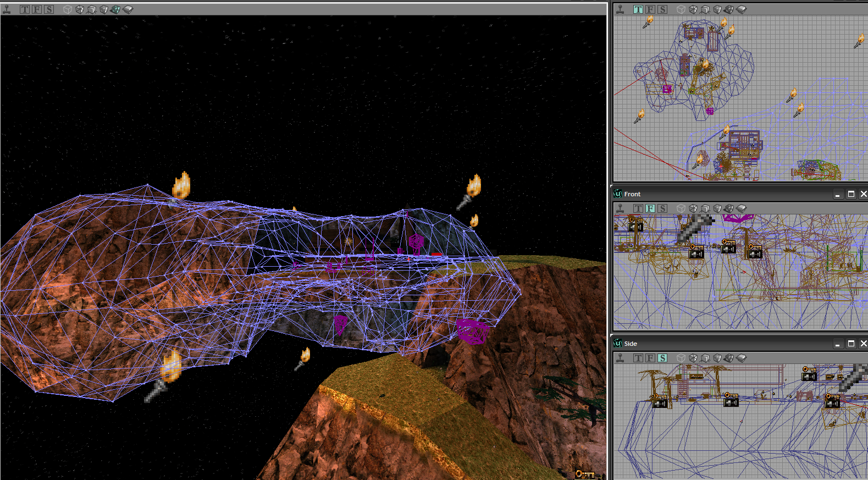Switch the Top viewport to Side (S)
Screen dimensions: 868x480
(x=662, y=9)
